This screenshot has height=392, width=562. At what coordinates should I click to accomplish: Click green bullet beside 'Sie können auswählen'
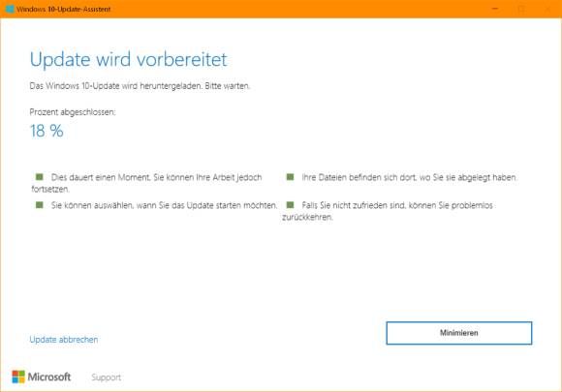(x=40, y=205)
